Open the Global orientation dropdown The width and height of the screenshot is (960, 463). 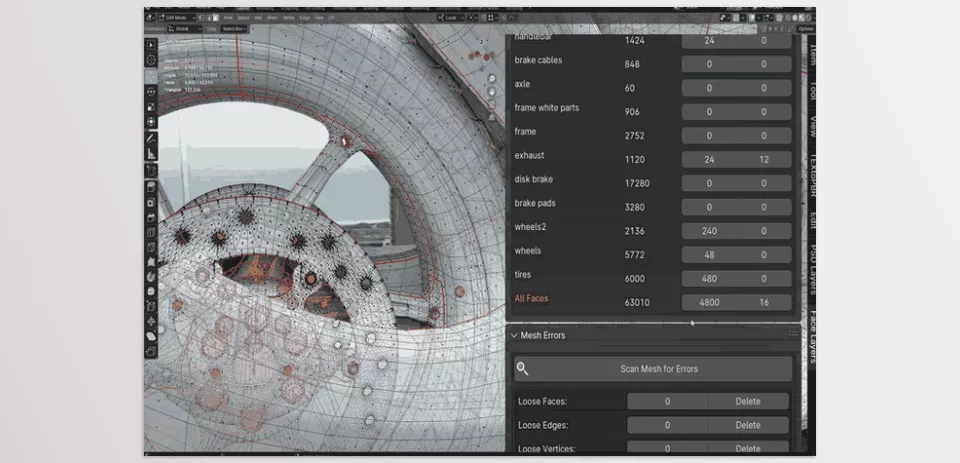[x=184, y=29]
